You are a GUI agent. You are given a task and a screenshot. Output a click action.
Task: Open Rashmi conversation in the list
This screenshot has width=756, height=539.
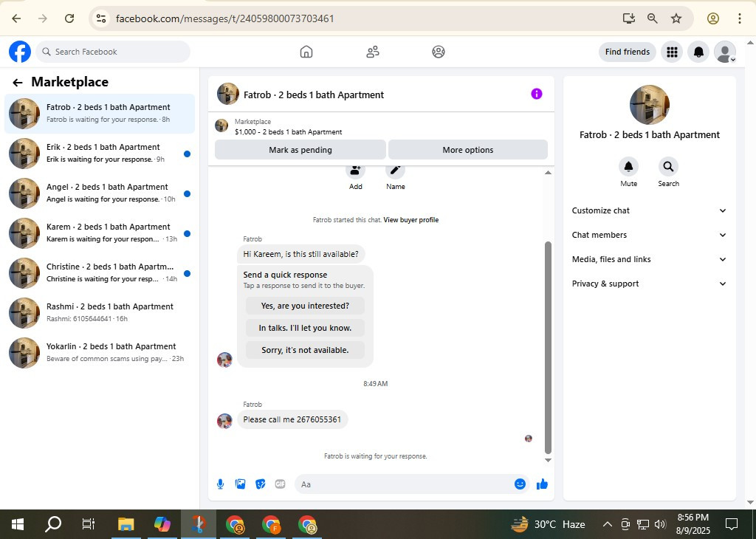[100, 313]
